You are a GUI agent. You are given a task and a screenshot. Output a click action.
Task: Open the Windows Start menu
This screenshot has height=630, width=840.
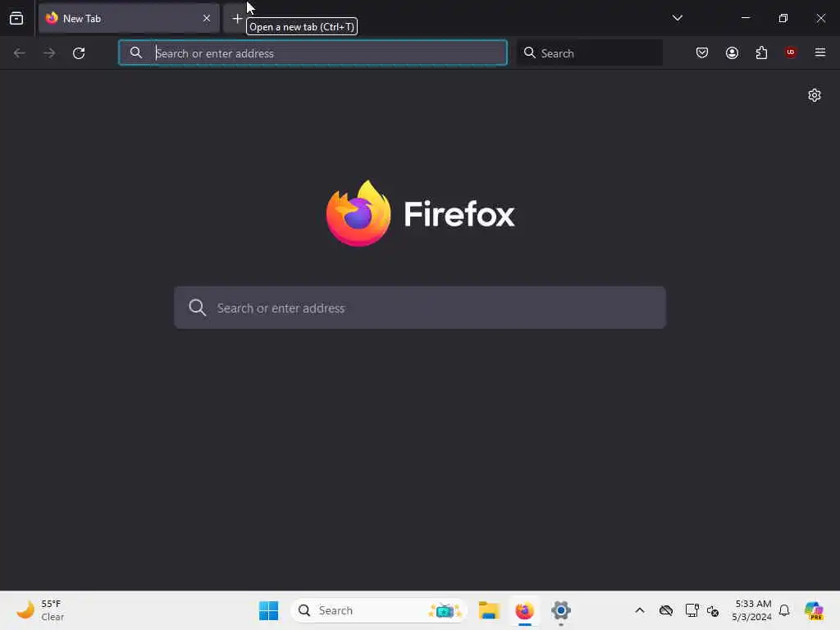268,610
